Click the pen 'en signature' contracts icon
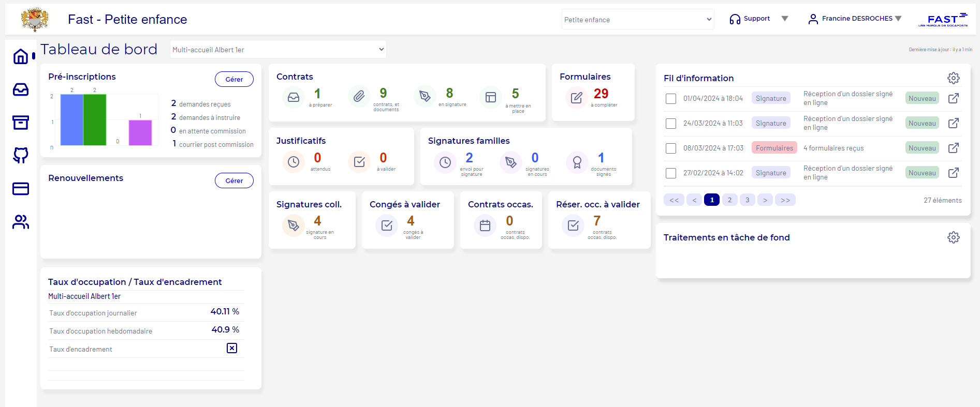980x407 pixels. (x=425, y=96)
